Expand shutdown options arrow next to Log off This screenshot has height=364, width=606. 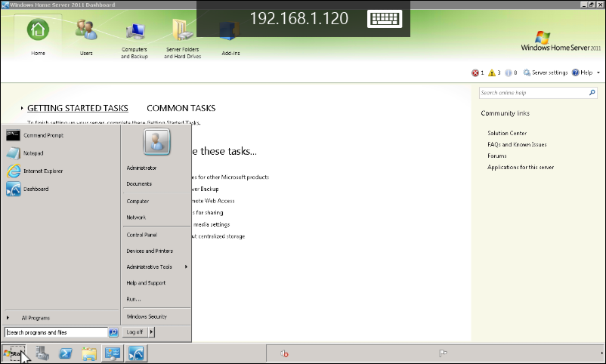click(x=151, y=332)
